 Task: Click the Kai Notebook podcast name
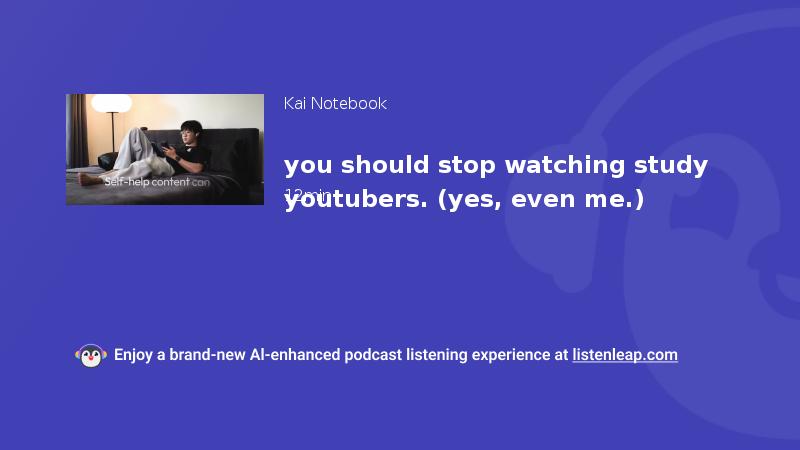(x=335, y=104)
